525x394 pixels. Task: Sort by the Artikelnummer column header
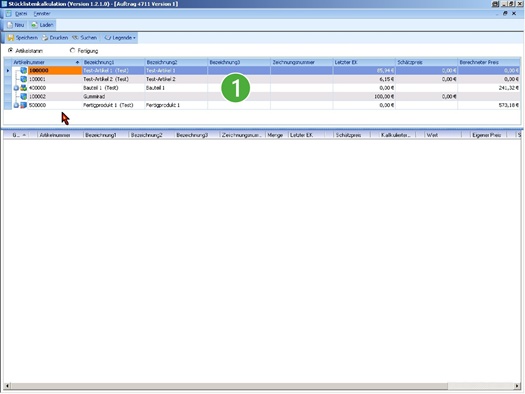click(47, 63)
